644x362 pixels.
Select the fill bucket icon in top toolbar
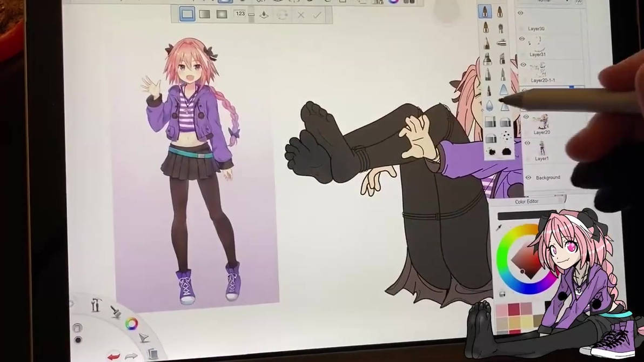(x=264, y=15)
